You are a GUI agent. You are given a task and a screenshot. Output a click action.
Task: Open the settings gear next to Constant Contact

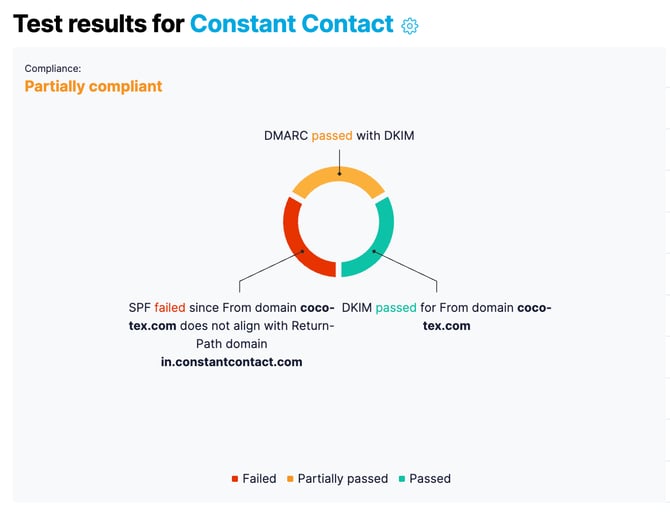[409, 26]
